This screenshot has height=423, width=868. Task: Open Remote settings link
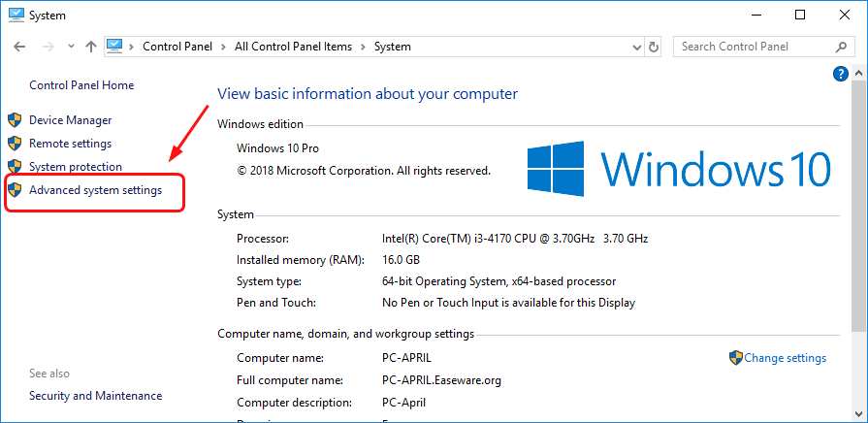(70, 144)
